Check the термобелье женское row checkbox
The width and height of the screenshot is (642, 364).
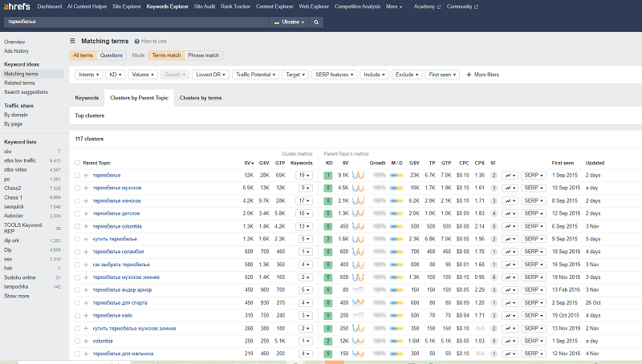point(77,200)
